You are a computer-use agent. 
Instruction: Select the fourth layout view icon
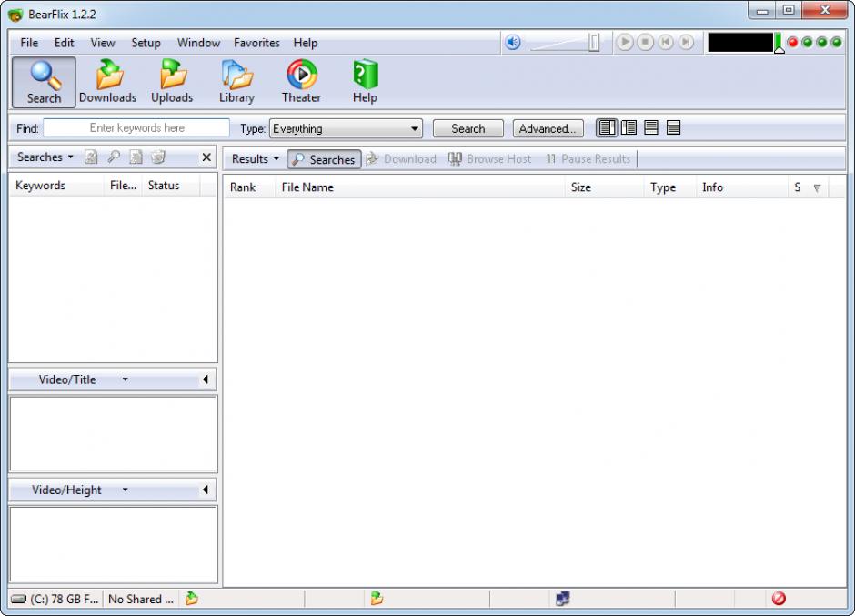pyautogui.click(x=673, y=127)
